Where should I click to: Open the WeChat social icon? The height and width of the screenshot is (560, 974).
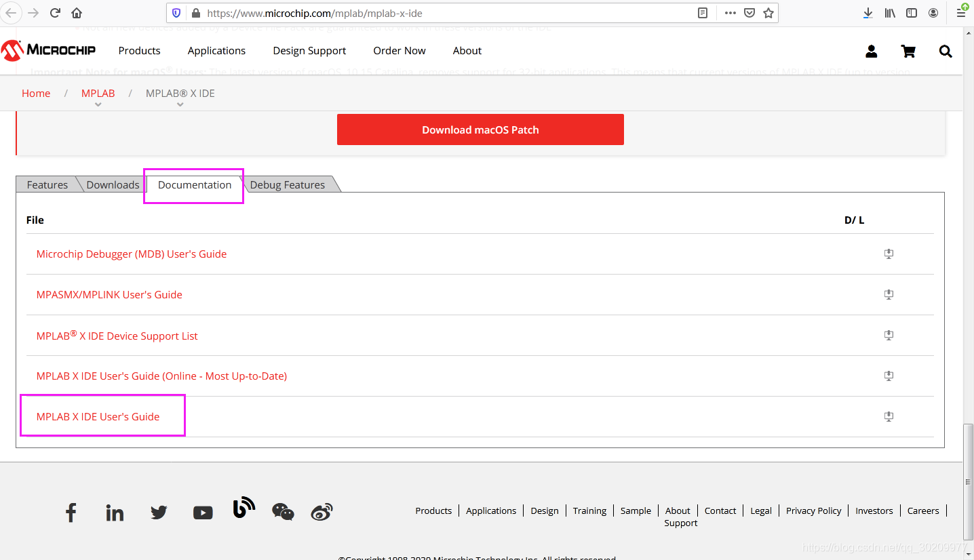[283, 512]
